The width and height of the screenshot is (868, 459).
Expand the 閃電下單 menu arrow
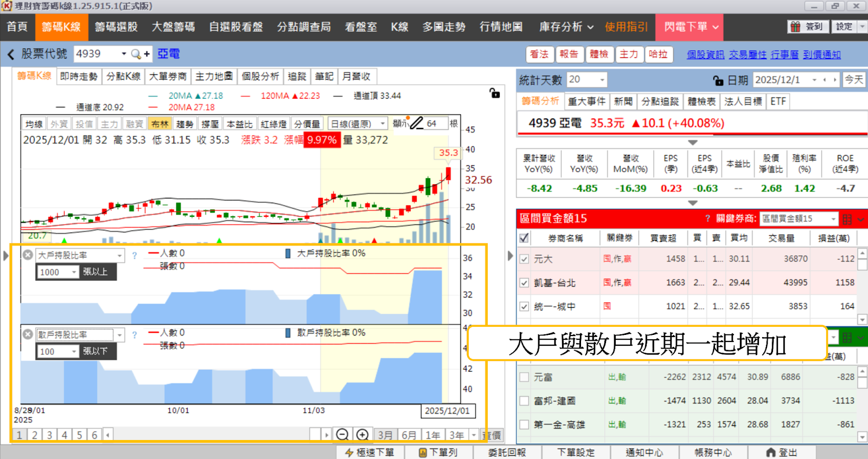point(716,27)
